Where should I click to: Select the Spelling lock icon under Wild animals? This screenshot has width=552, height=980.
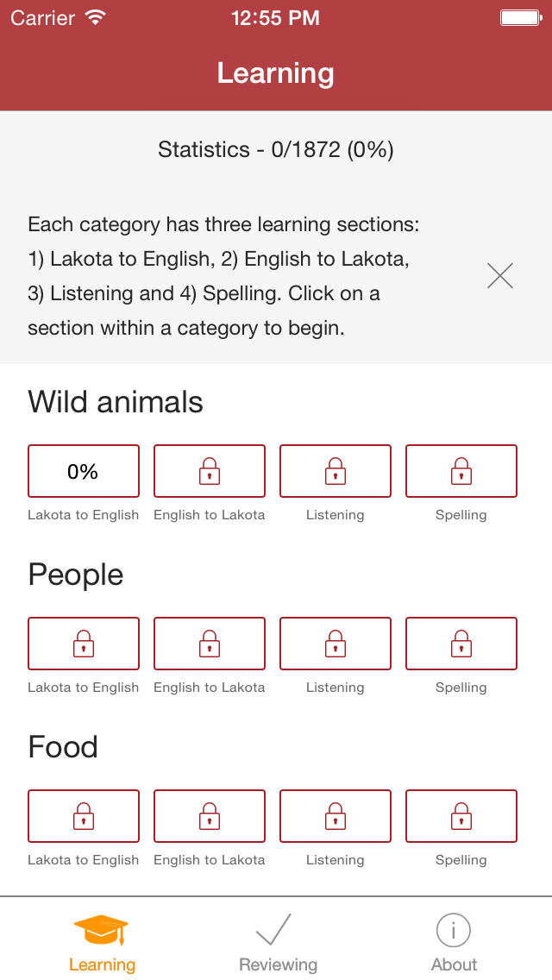click(x=461, y=471)
